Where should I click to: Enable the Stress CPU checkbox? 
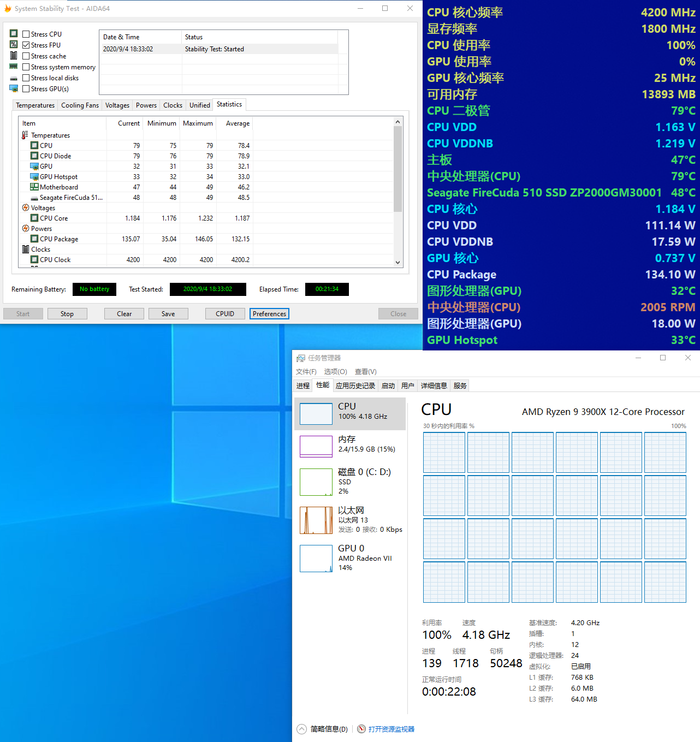[x=26, y=34]
